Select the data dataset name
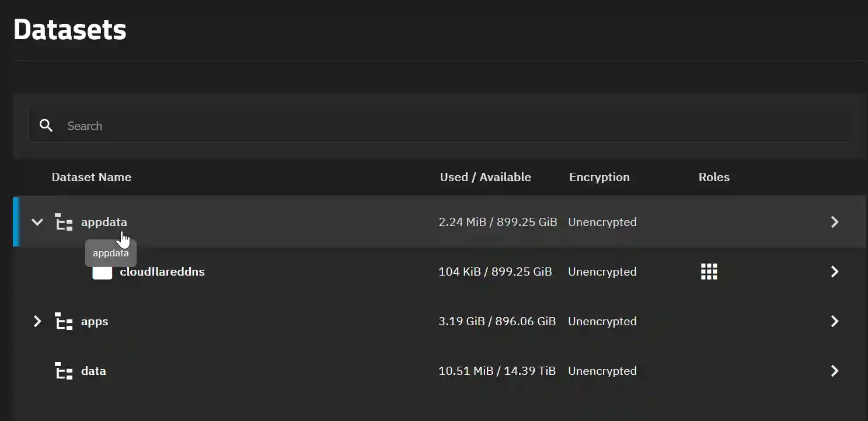This screenshot has height=421, width=868. coord(93,371)
